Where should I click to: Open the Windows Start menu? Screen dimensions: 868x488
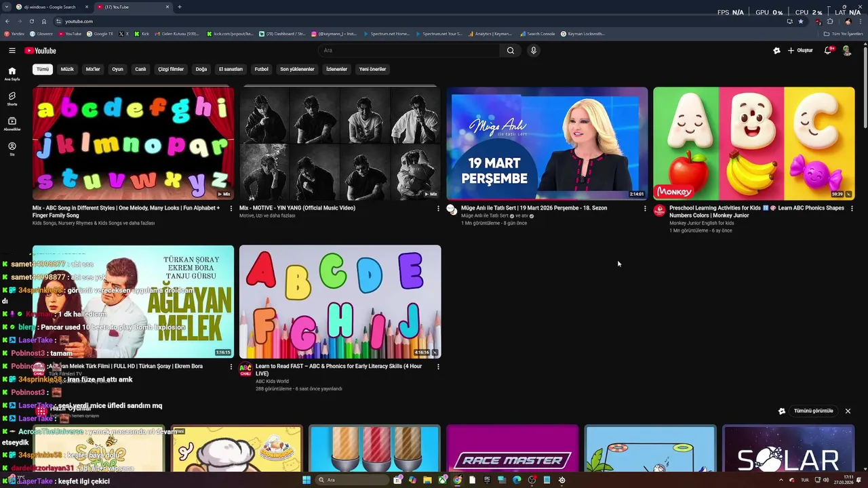coord(307,480)
